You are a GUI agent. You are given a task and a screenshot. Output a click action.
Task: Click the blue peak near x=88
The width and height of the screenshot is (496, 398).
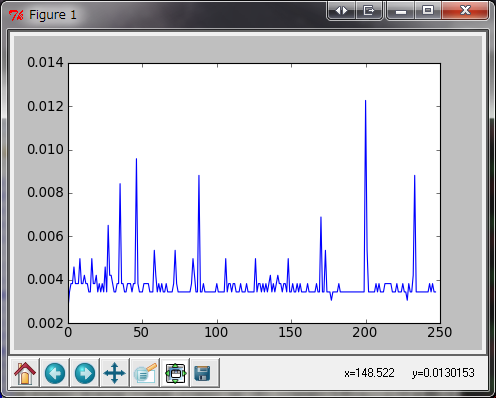[x=199, y=176]
